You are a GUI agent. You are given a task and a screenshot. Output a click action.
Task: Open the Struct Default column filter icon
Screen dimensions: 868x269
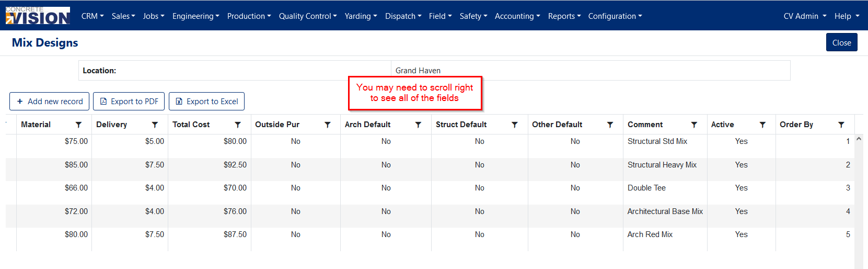pos(515,125)
